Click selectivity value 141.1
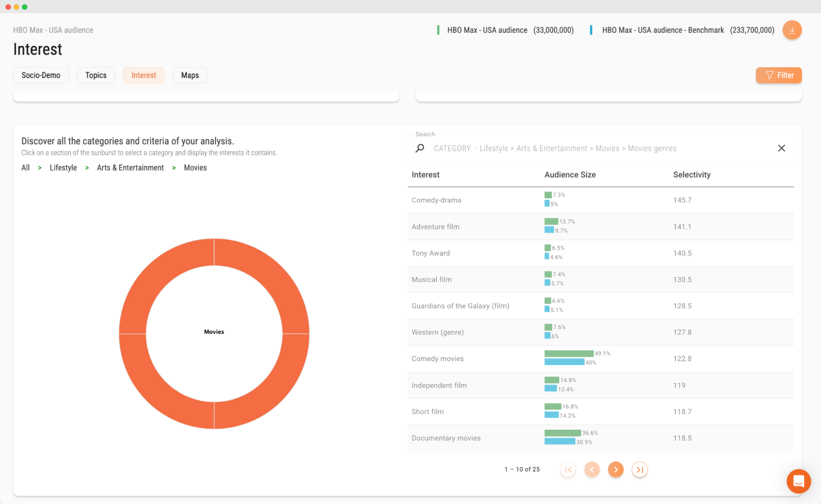This screenshot has width=821, height=504. pos(682,227)
